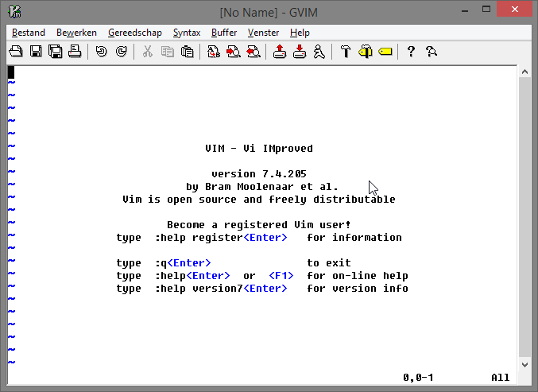
Task: Click the '<F1>' key text
Action: (281, 276)
